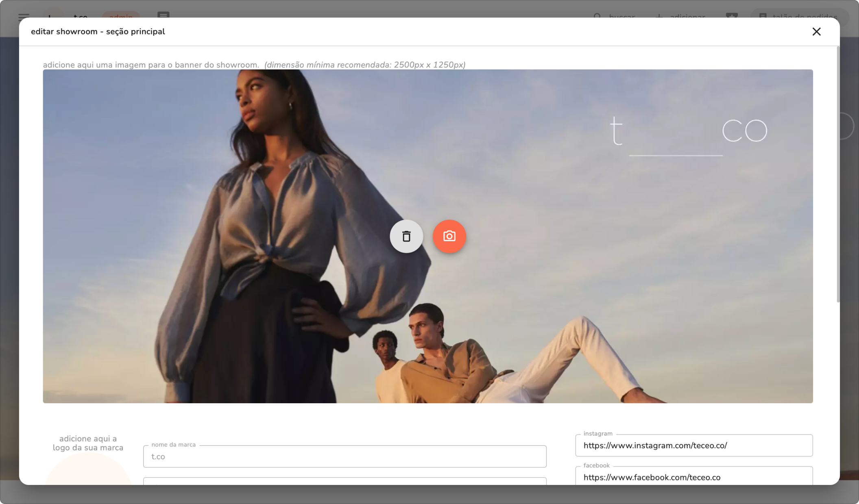
Task: Focus the nome da marca field
Action: (x=344, y=456)
